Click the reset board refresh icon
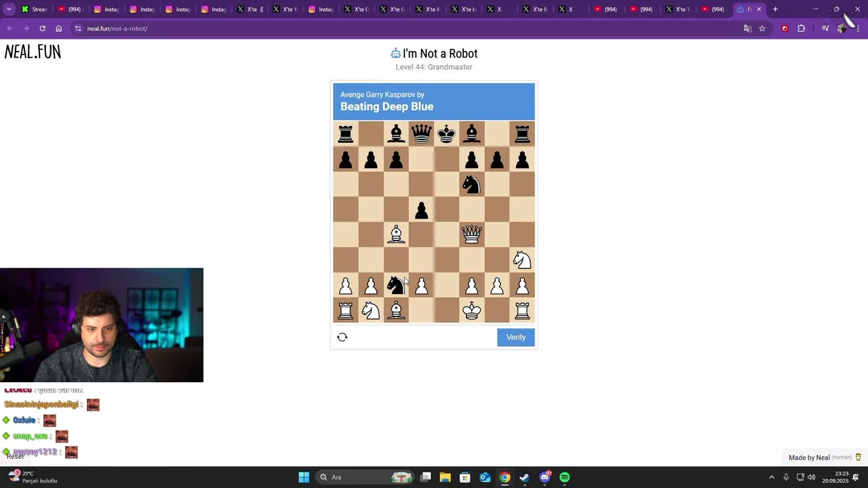868x488 pixels. click(x=342, y=337)
